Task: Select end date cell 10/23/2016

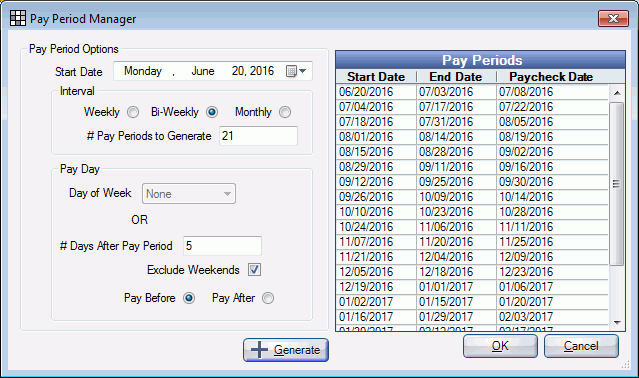Action: (x=456, y=212)
